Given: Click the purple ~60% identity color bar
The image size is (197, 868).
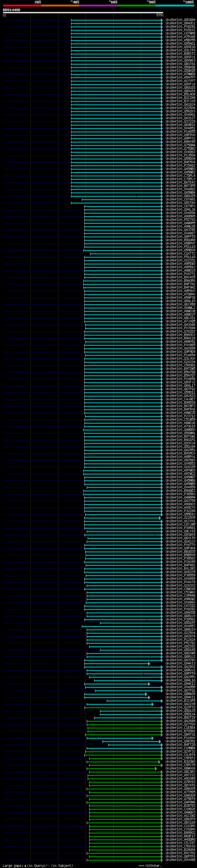Looking at the screenshot, I should (98, 6).
